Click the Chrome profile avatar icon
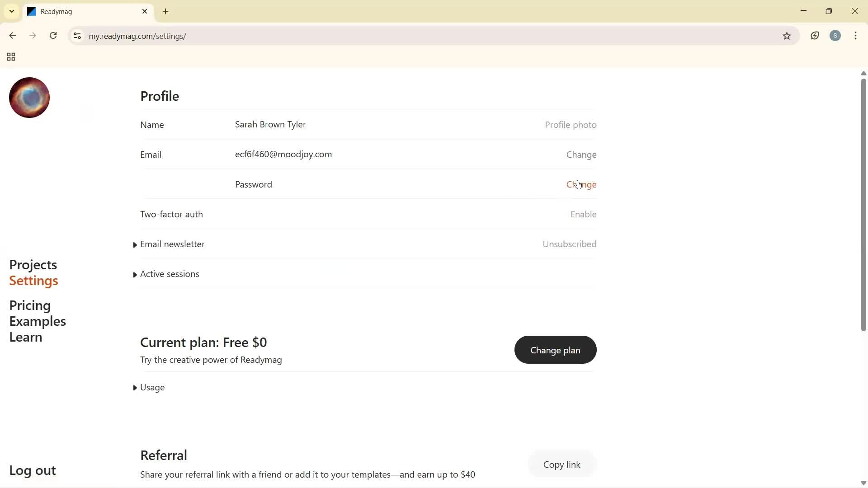Viewport: 868px width, 488px height. [835, 36]
